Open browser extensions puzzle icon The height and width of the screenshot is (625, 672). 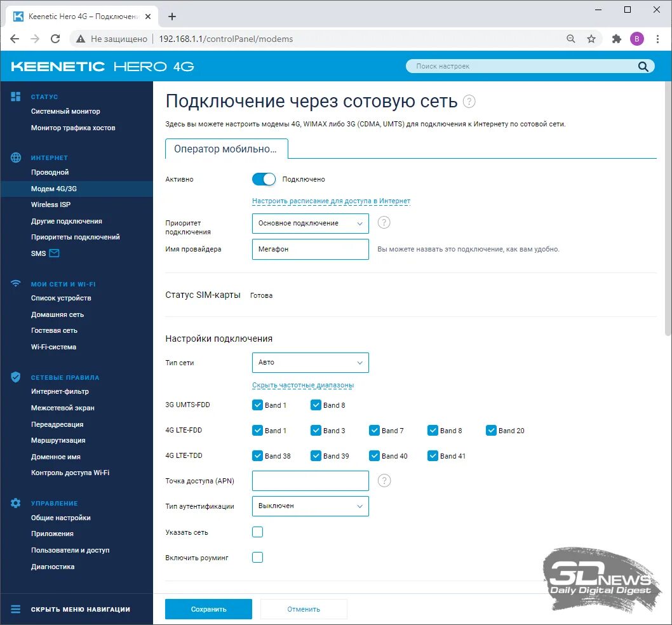(616, 39)
